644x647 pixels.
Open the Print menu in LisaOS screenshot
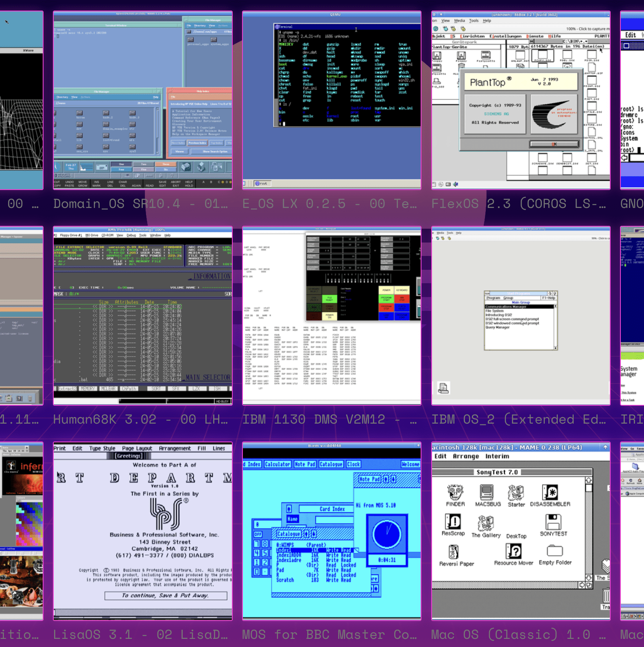pyautogui.click(x=60, y=448)
